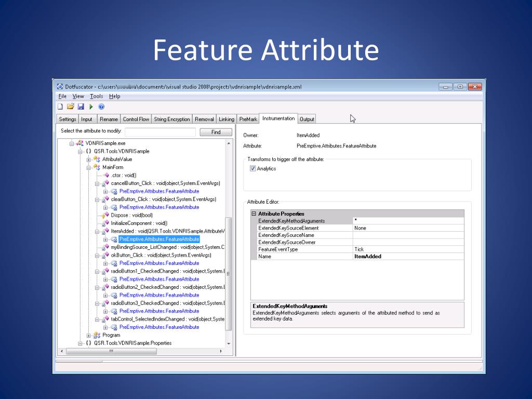Image resolution: width=532 pixels, height=399 pixels.
Task: Click the class icon beside Program
Action: 97,335
